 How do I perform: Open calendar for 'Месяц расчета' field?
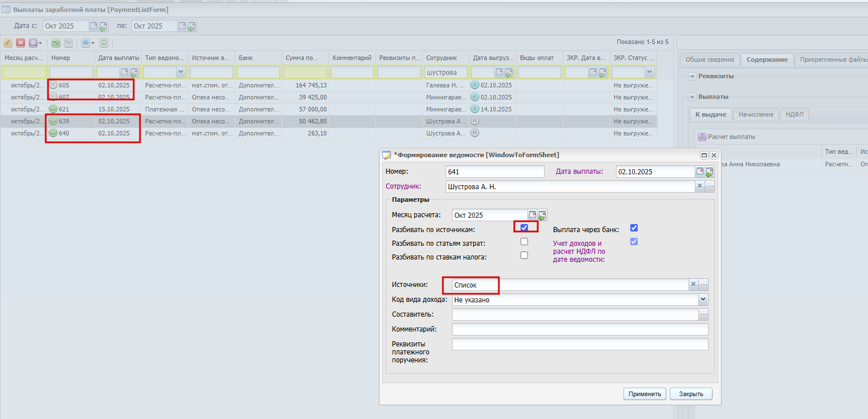tap(533, 215)
